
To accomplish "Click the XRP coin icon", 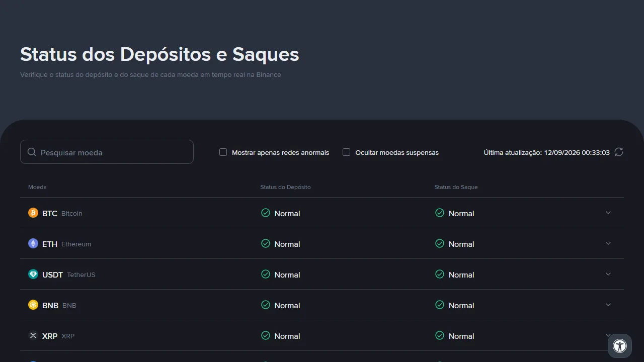I will tap(33, 335).
